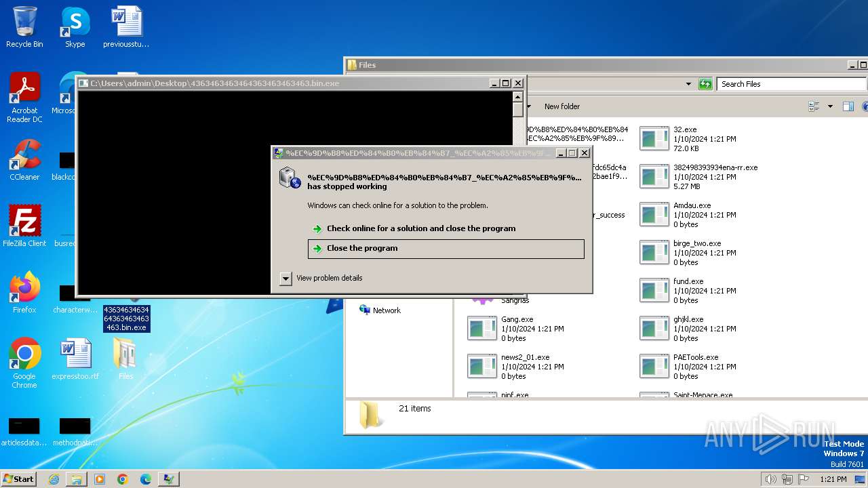
Task: Open FileZilla Client desktop shortcut
Action: (24, 226)
